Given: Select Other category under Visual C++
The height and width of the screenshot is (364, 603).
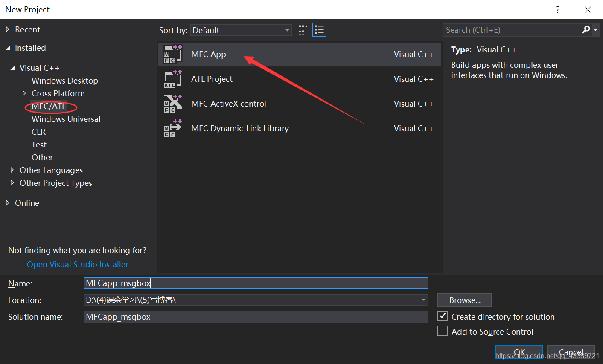Looking at the screenshot, I should point(42,157).
